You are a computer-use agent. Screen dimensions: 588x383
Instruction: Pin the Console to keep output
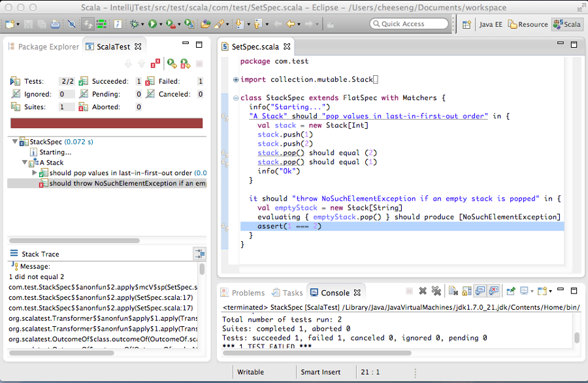(x=512, y=291)
